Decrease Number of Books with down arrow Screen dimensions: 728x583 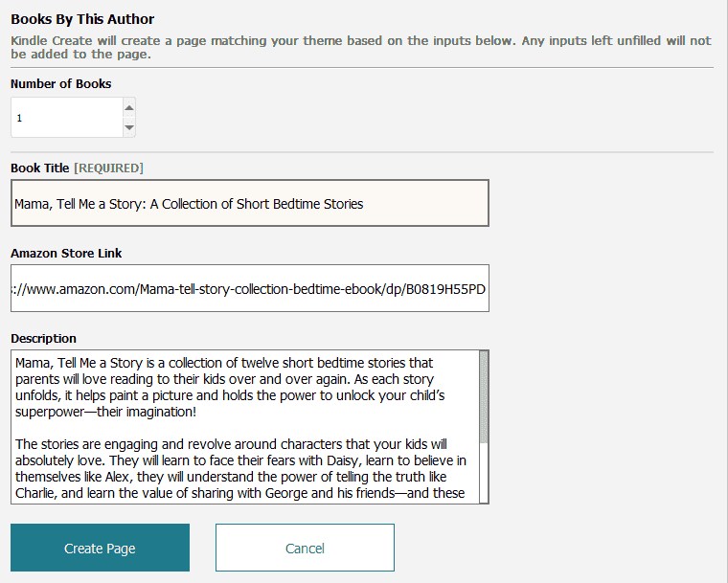tap(129, 127)
